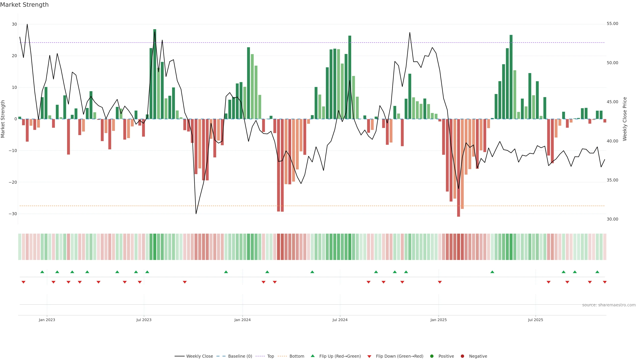644x362 pixels.
Task: Click the last green flip-up marker
Action: click(597, 272)
